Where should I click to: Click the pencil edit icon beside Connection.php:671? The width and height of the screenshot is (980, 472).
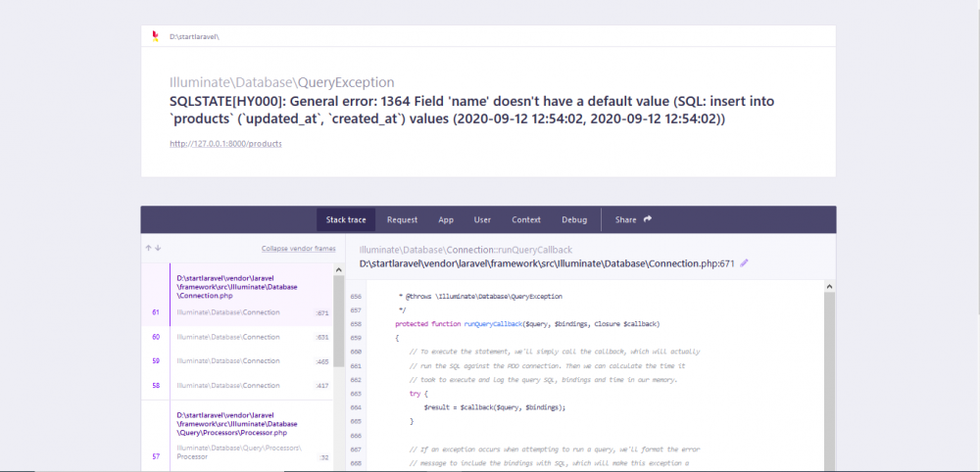[744, 263]
